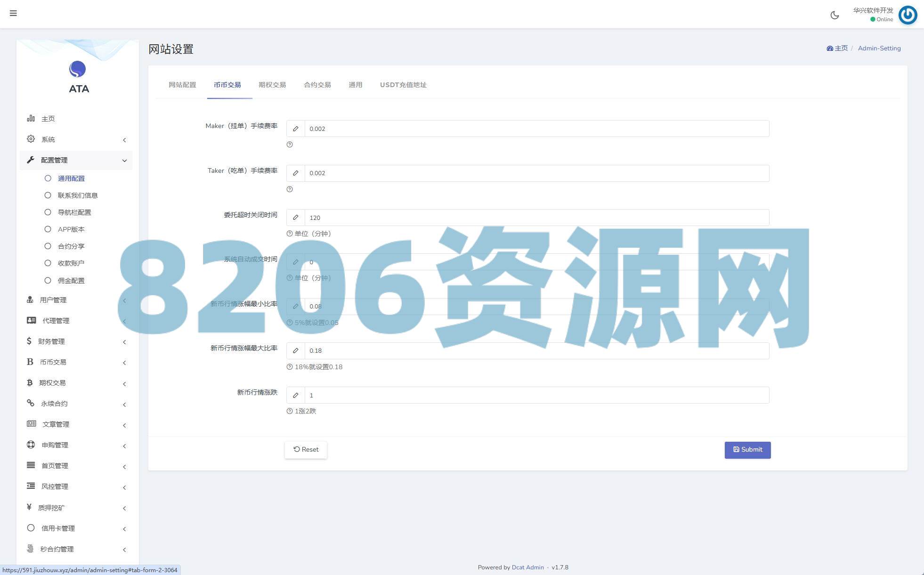Click the ATA logo in the sidebar
924x575 pixels.
click(x=78, y=70)
